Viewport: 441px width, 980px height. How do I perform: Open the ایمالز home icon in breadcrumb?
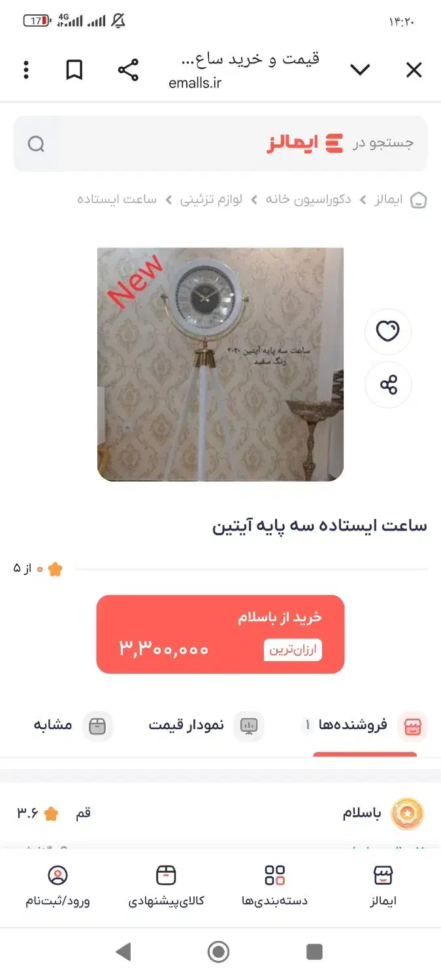(x=418, y=200)
